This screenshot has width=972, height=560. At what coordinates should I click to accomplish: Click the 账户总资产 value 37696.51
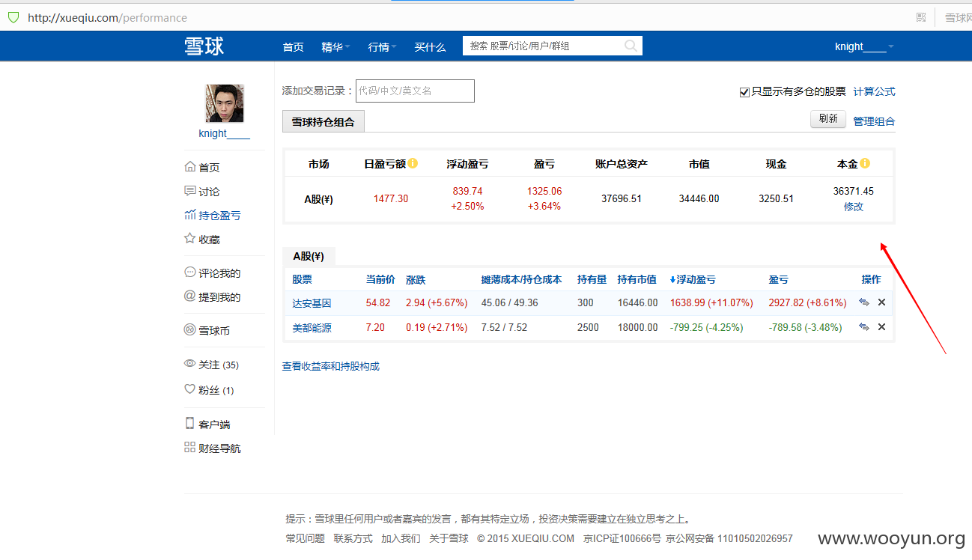pos(622,198)
